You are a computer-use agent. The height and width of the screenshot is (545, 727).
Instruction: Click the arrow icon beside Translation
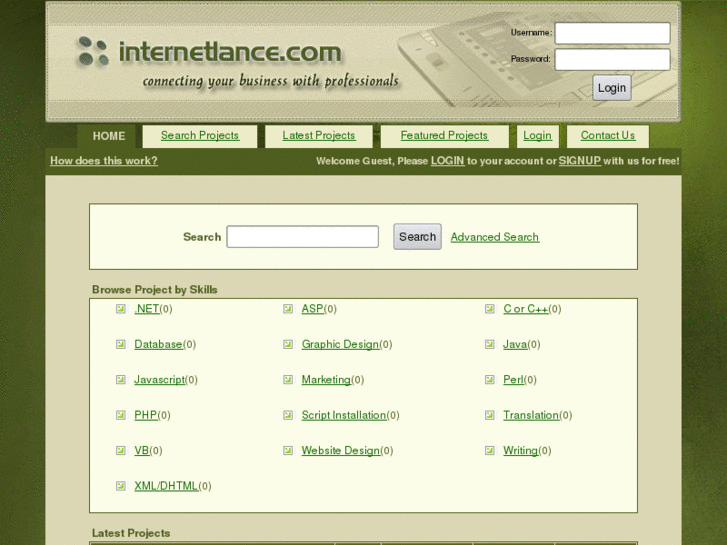tap(490, 415)
